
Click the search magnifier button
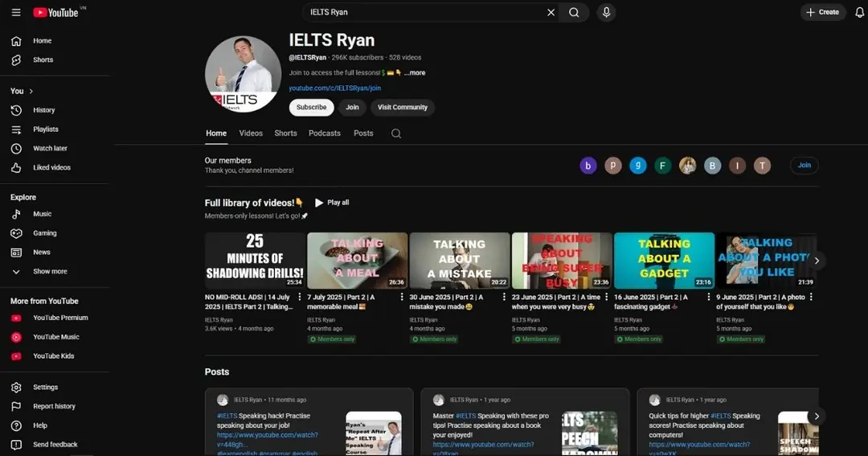click(x=574, y=12)
